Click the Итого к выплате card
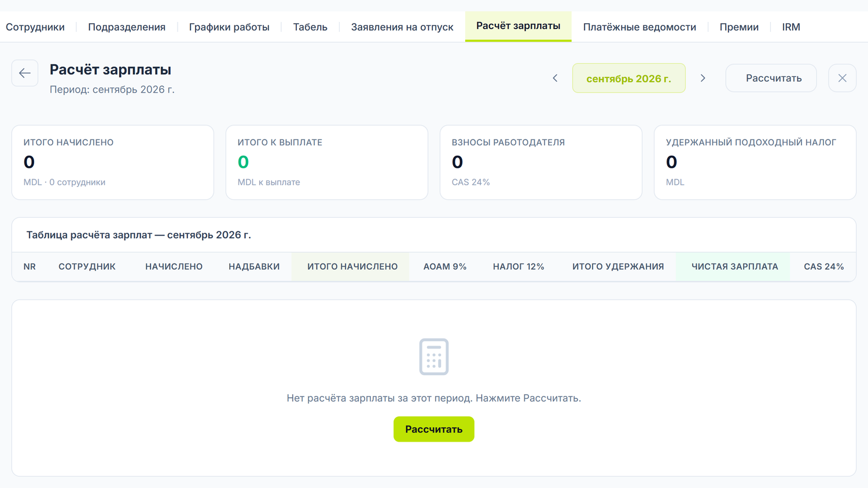 327,163
